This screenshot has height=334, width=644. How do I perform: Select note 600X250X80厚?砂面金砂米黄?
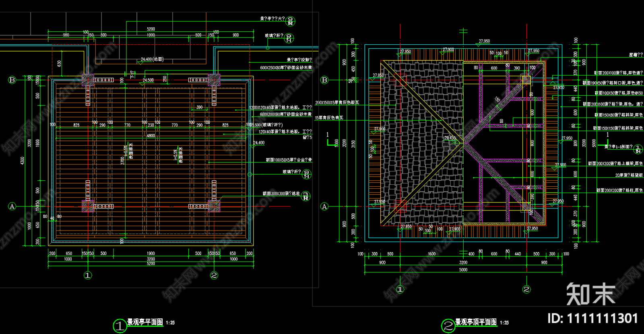[286, 68]
